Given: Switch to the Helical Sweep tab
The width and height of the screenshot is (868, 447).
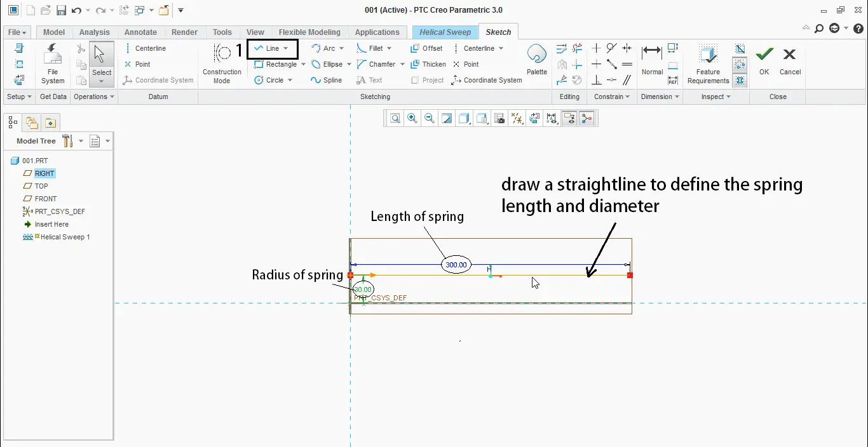Looking at the screenshot, I should 445,32.
